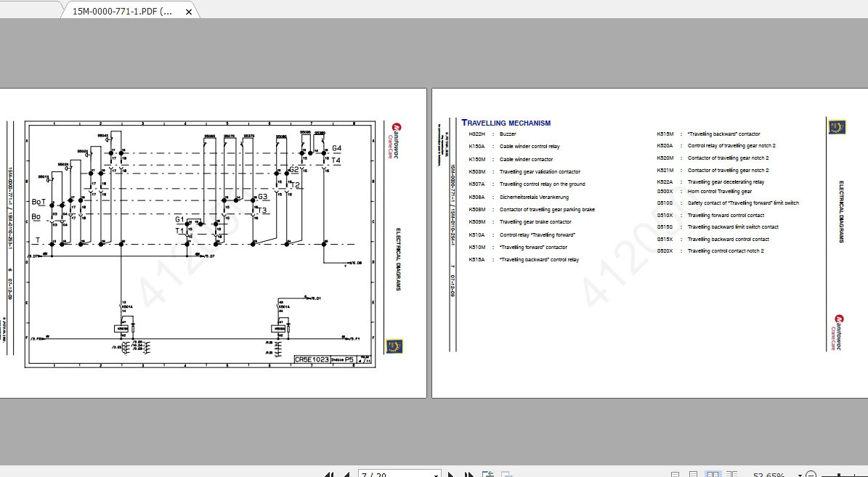Image resolution: width=868 pixels, height=477 pixels.
Task: Click 'Cable winder control relay' text
Action: click(530, 147)
